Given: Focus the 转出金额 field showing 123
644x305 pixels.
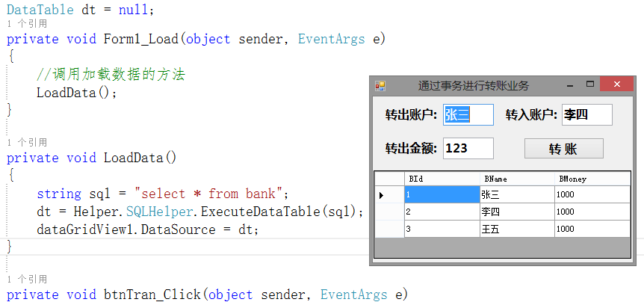Looking at the screenshot, I should click(x=468, y=148).
